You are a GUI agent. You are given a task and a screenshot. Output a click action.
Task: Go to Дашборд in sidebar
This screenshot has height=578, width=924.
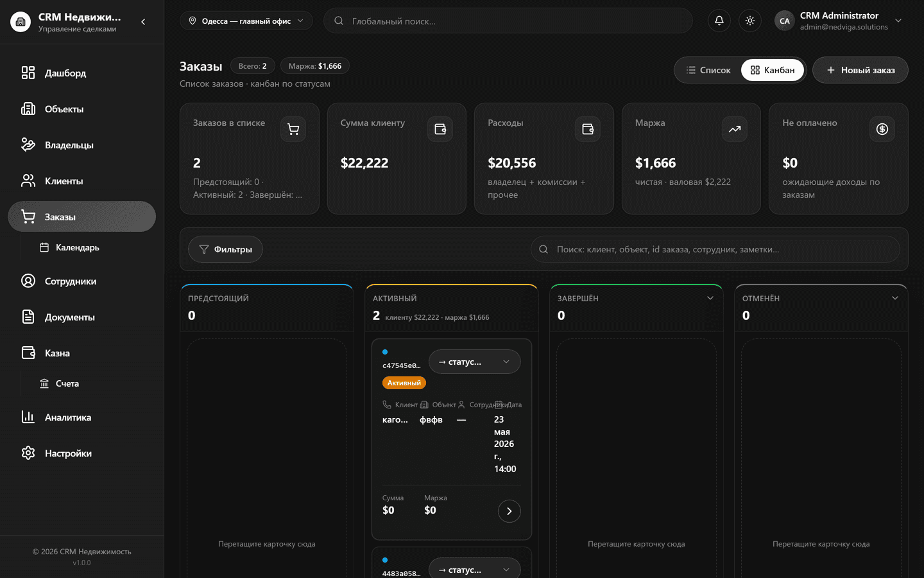tap(82, 73)
